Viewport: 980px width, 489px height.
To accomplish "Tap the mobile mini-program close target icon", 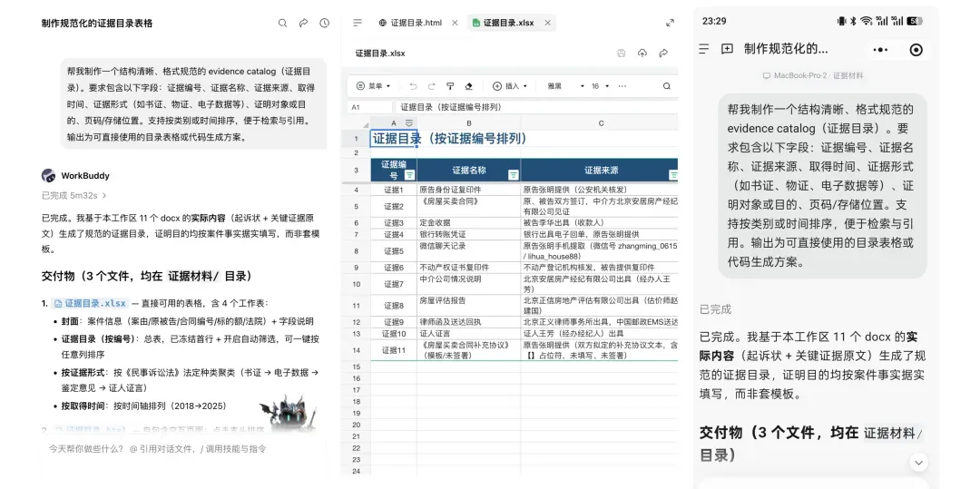I will coord(916,50).
